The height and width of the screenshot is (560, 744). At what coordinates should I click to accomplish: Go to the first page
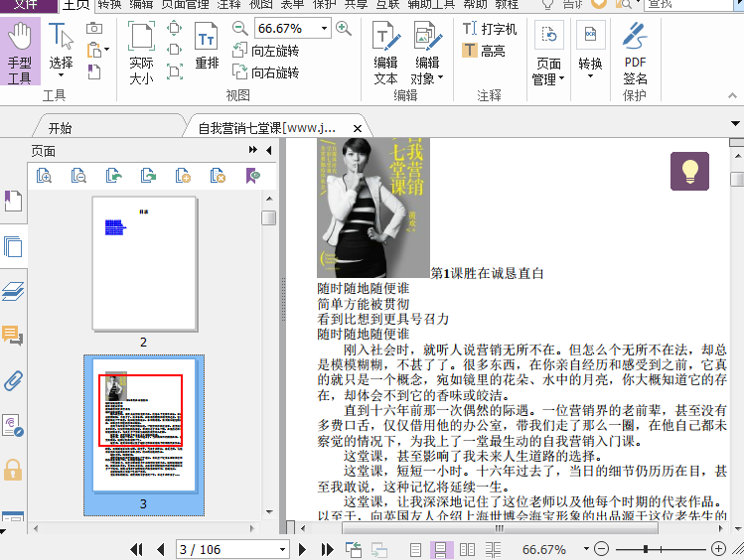137,550
